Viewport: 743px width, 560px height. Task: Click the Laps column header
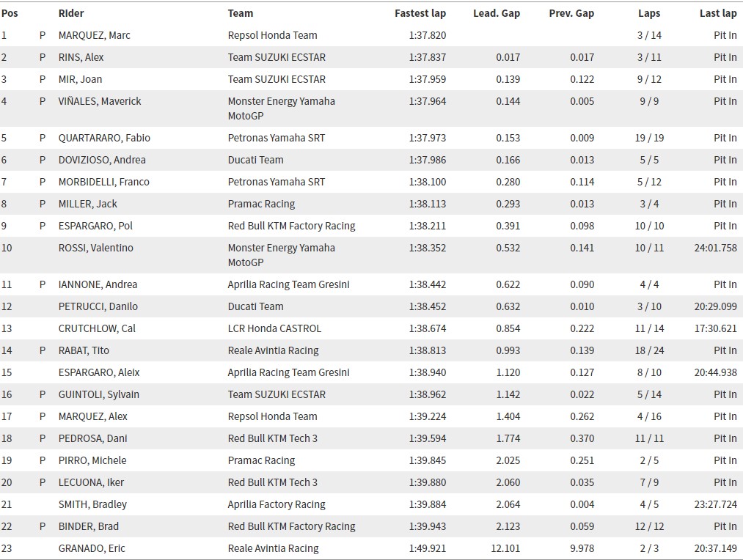(x=649, y=13)
